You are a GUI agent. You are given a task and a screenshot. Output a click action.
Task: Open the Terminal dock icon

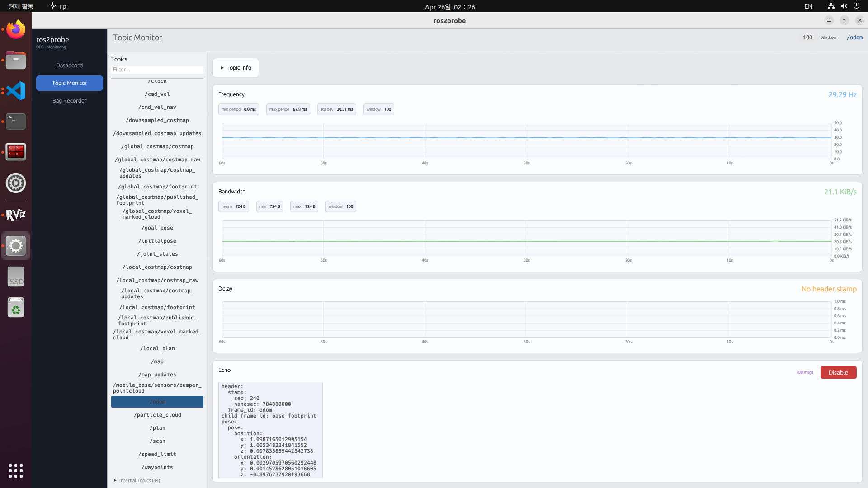16,121
